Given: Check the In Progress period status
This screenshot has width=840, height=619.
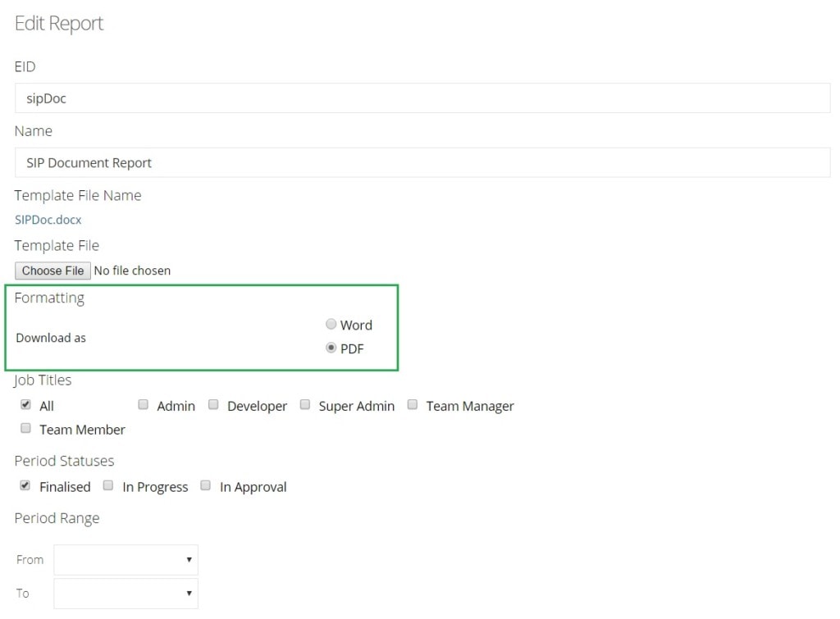Looking at the screenshot, I should (x=108, y=485).
